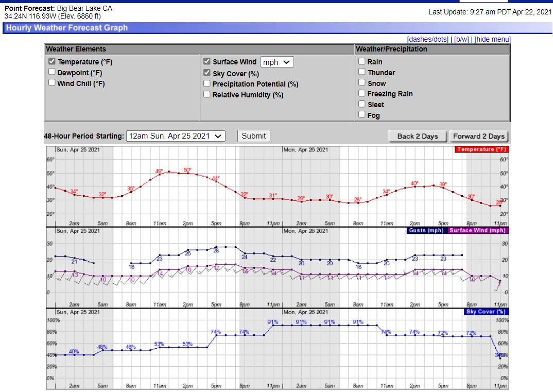Click the [hide menu] link
The width and height of the screenshot is (553, 392).
[x=492, y=39]
